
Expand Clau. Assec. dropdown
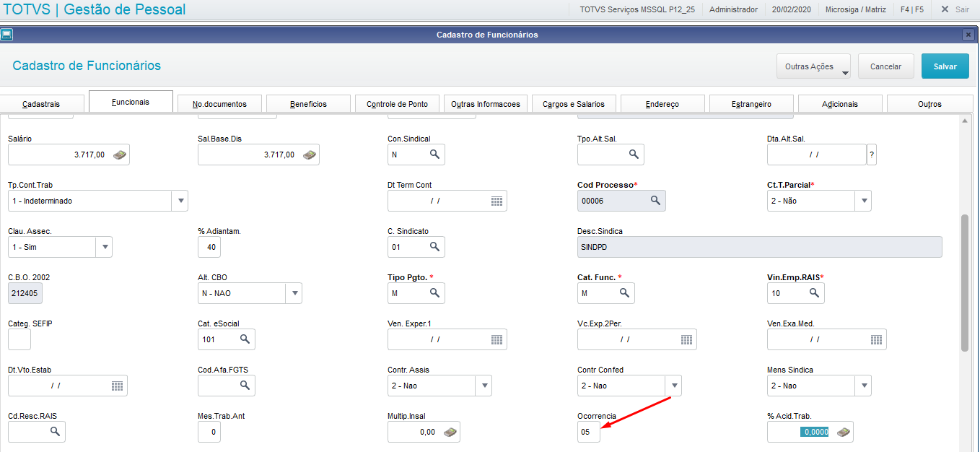coord(104,247)
